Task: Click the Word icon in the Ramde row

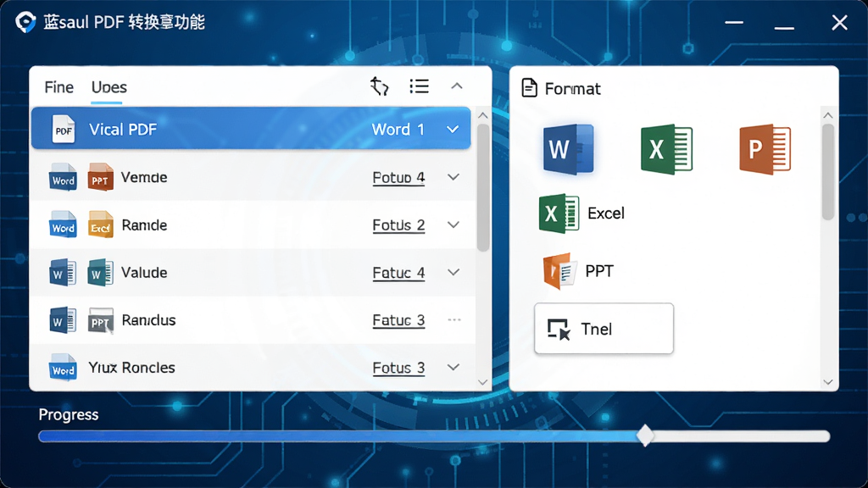Action: pyautogui.click(x=63, y=225)
